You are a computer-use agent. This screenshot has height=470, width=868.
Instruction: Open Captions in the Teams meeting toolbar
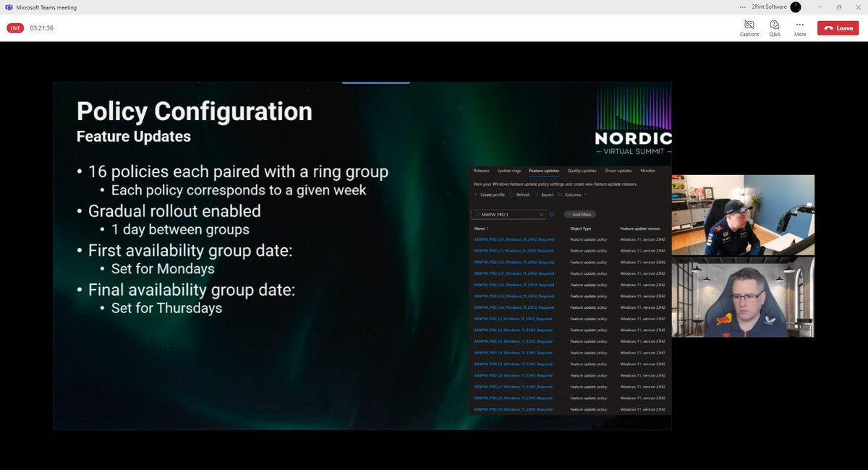click(x=749, y=27)
